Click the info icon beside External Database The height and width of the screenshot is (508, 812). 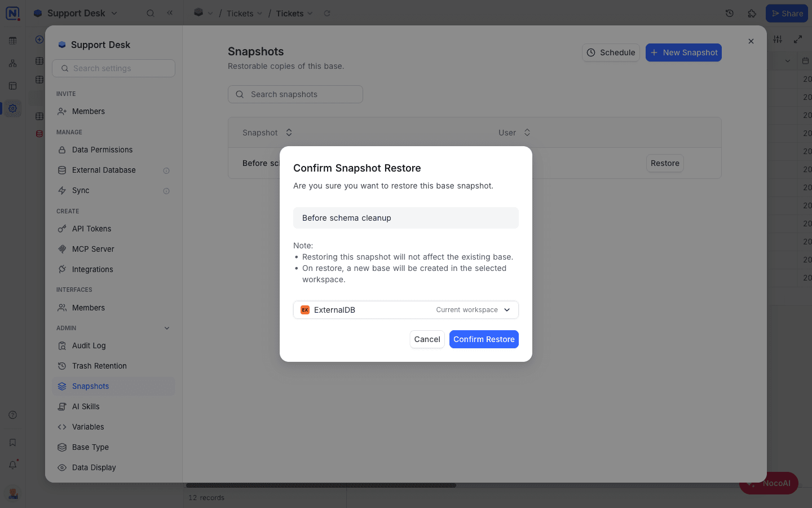(x=166, y=170)
